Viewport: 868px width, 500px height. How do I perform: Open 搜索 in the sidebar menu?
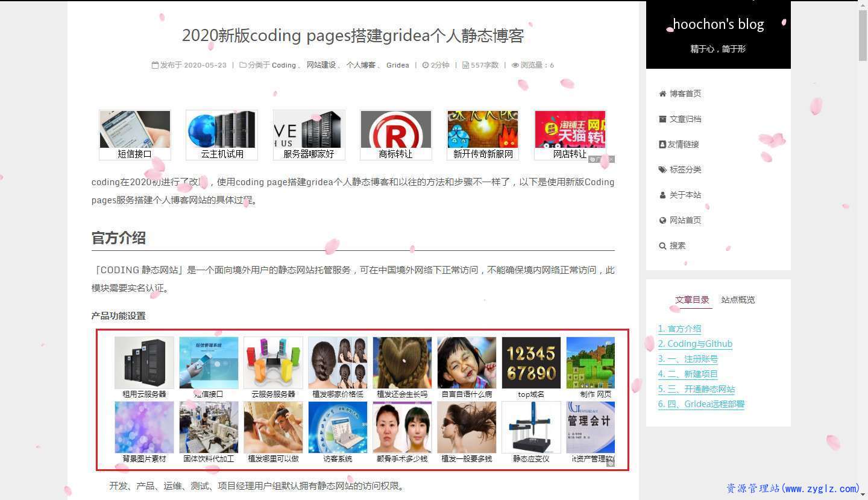click(x=678, y=245)
